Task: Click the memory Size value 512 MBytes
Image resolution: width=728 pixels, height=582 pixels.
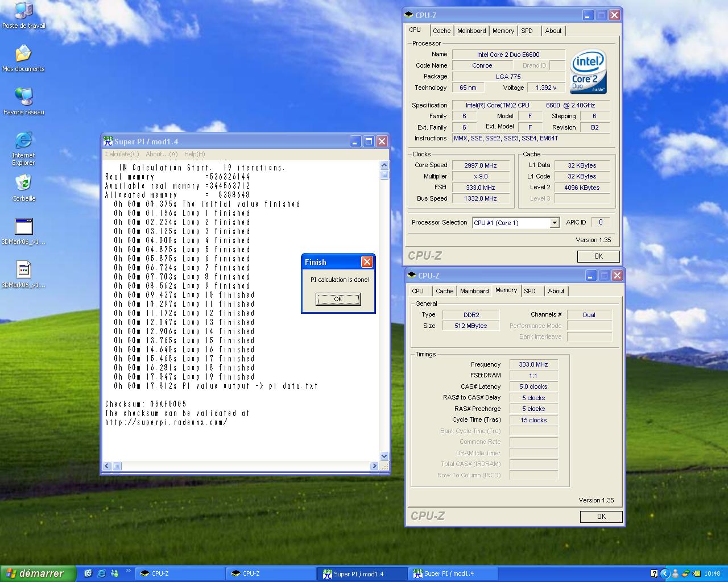Action: click(x=471, y=326)
